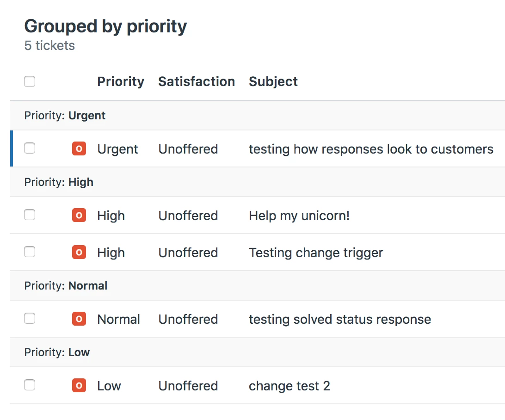The height and width of the screenshot is (420, 505).
Task: Select checkbox for Testing change trigger ticket
Action: (x=30, y=252)
